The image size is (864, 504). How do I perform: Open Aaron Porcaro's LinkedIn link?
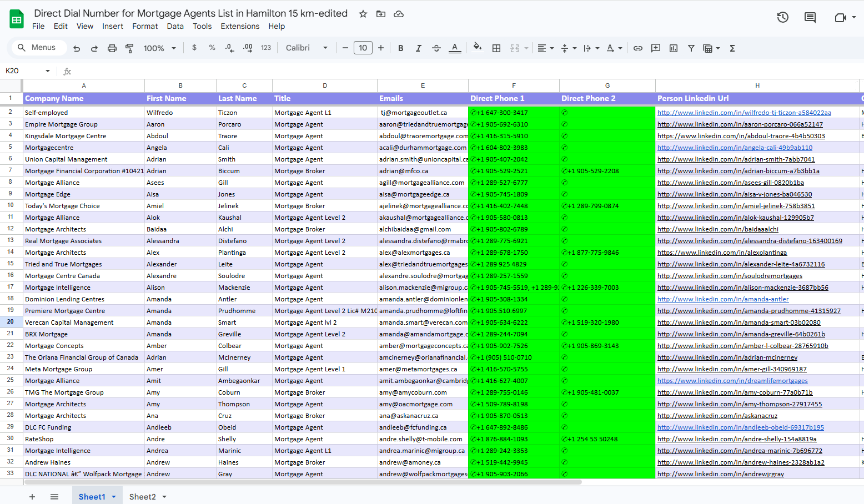pyautogui.click(x=740, y=124)
